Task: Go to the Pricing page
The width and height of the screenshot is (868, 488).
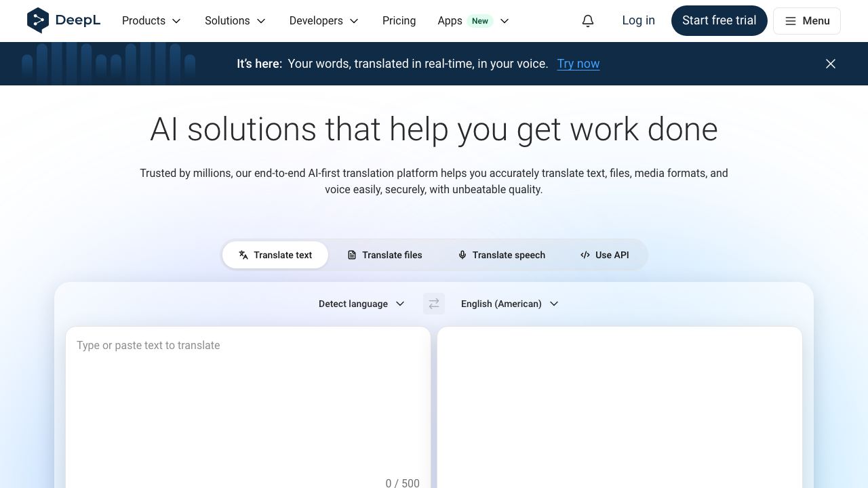Action: pyautogui.click(x=399, y=21)
